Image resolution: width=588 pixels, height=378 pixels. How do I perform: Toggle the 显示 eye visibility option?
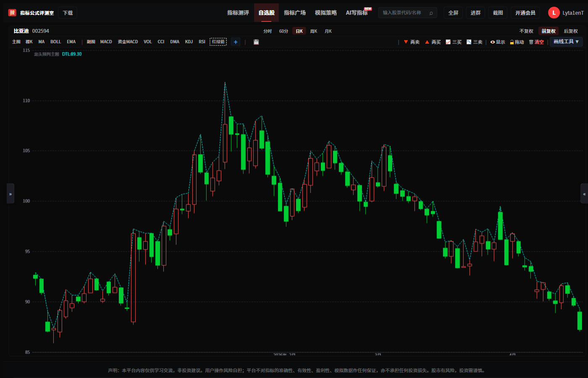click(498, 42)
